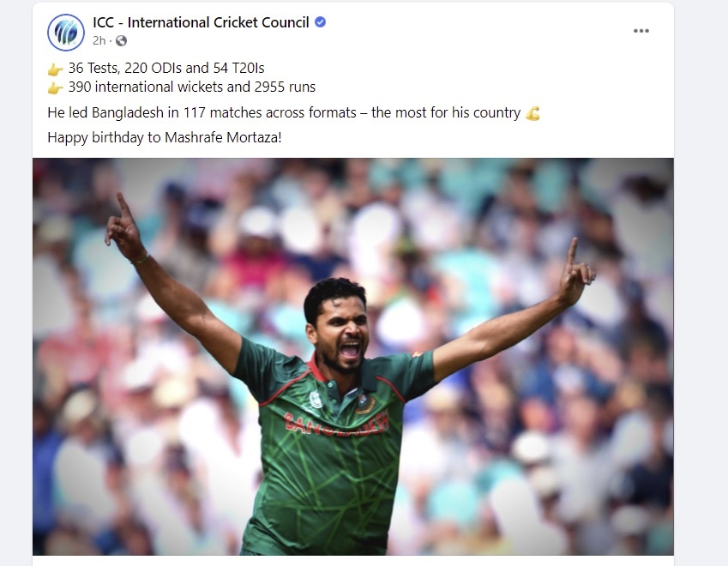The image size is (728, 566).
Task: Open the cricketer celebration photo
Action: pos(353,357)
